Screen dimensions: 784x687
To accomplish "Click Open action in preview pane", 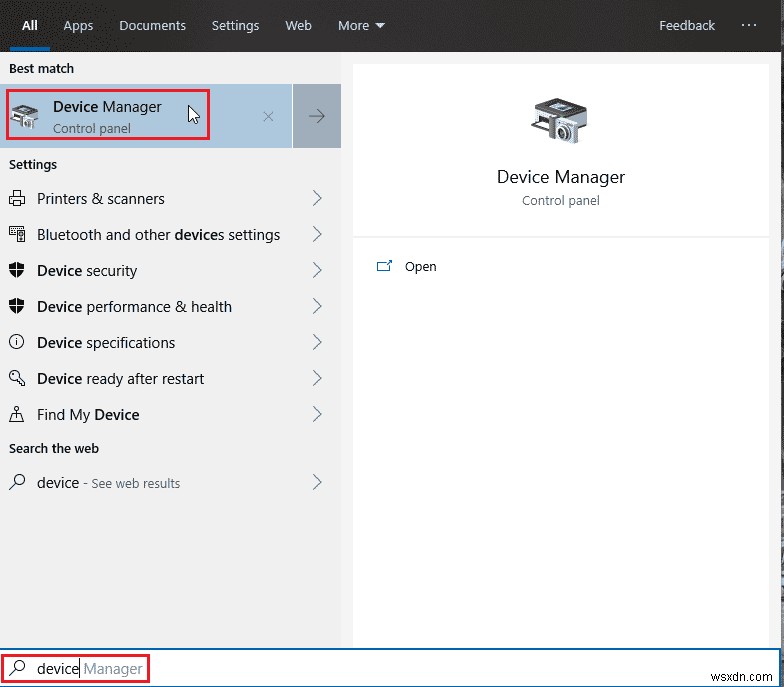I will tap(420, 266).
